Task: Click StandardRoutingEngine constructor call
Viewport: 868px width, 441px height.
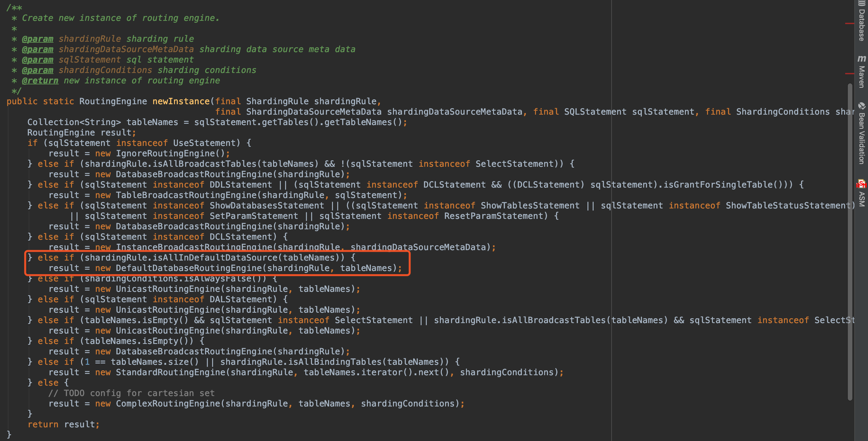Action: 170,372
